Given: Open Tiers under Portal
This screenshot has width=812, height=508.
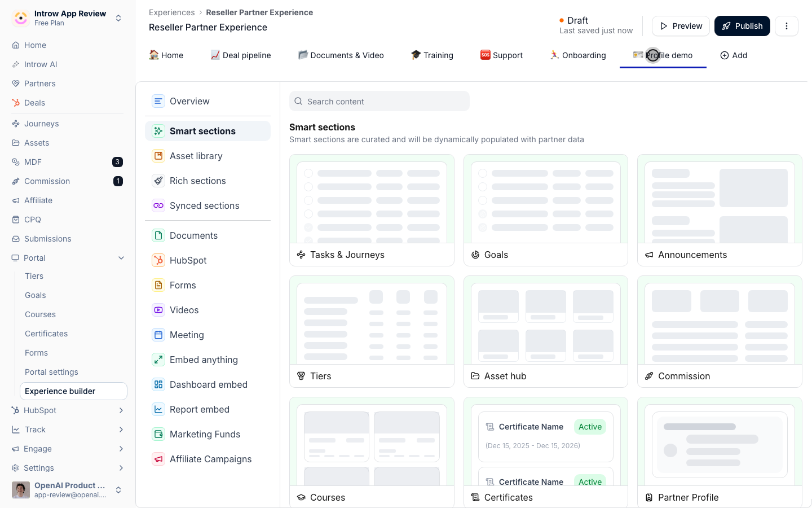Looking at the screenshot, I should (34, 276).
